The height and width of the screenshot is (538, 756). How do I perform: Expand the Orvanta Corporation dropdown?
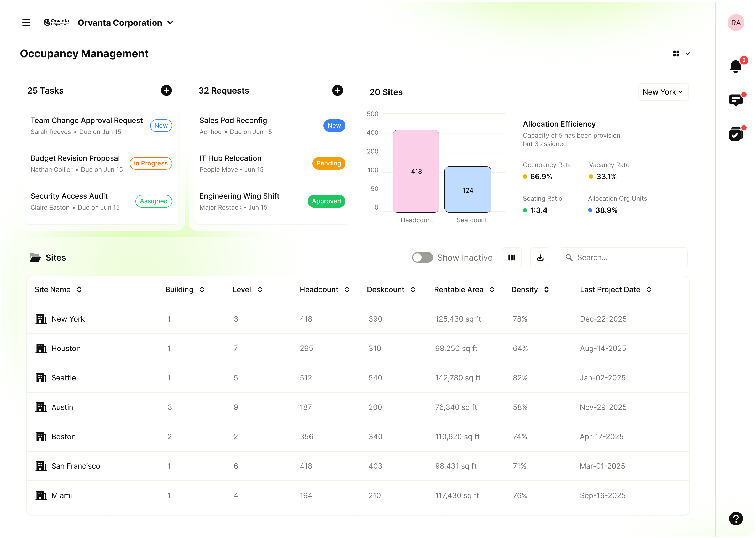pos(170,23)
